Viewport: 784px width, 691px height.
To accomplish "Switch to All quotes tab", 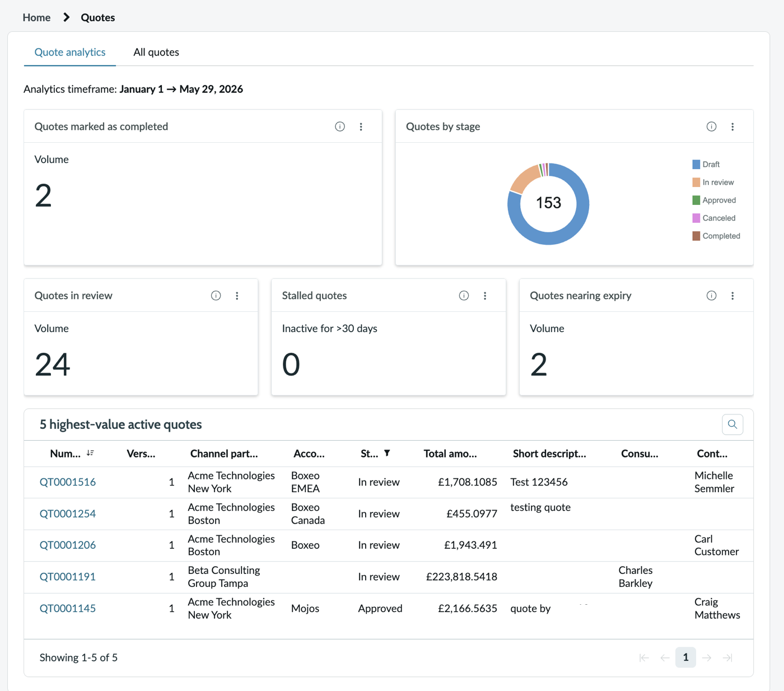I will (156, 52).
